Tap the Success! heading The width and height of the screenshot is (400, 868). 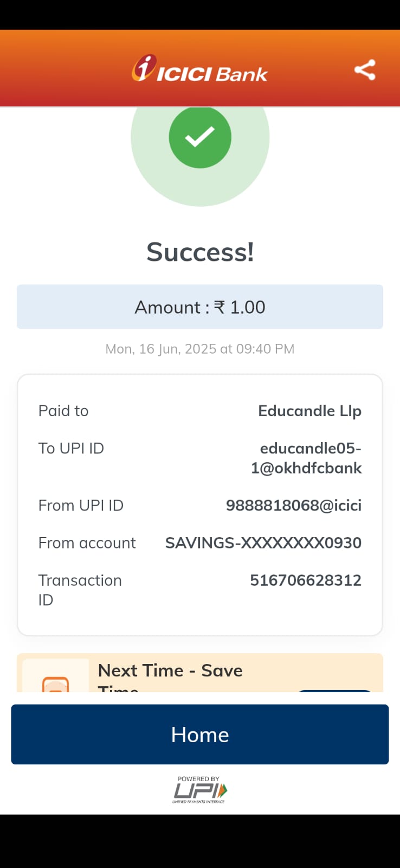click(200, 252)
